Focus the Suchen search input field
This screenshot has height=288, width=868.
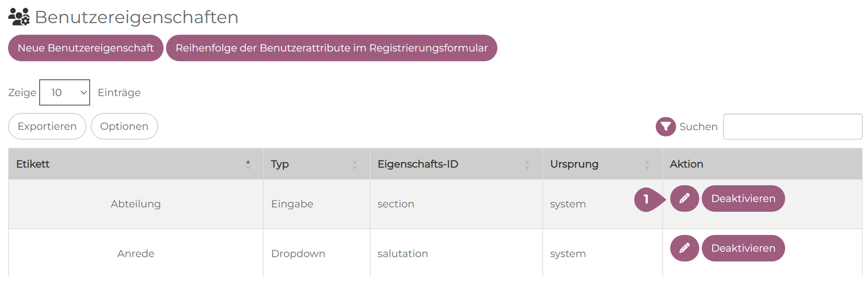[792, 127]
